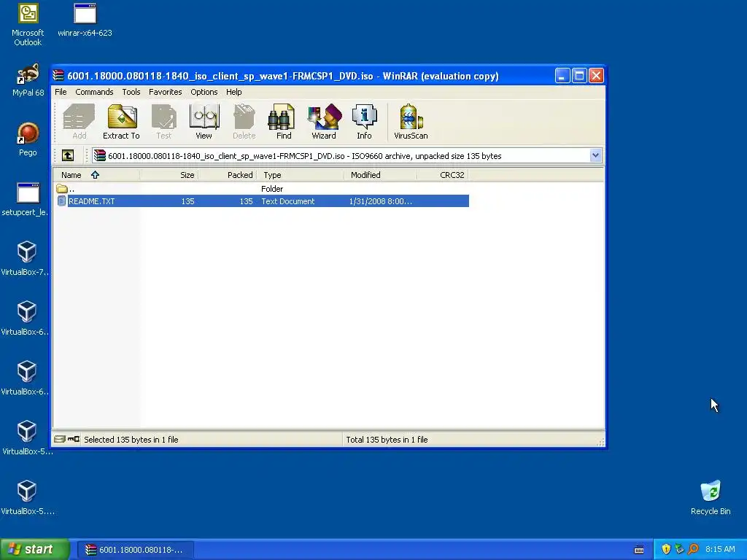Launch the Wizard tool
747x560 pixels.
click(x=324, y=122)
